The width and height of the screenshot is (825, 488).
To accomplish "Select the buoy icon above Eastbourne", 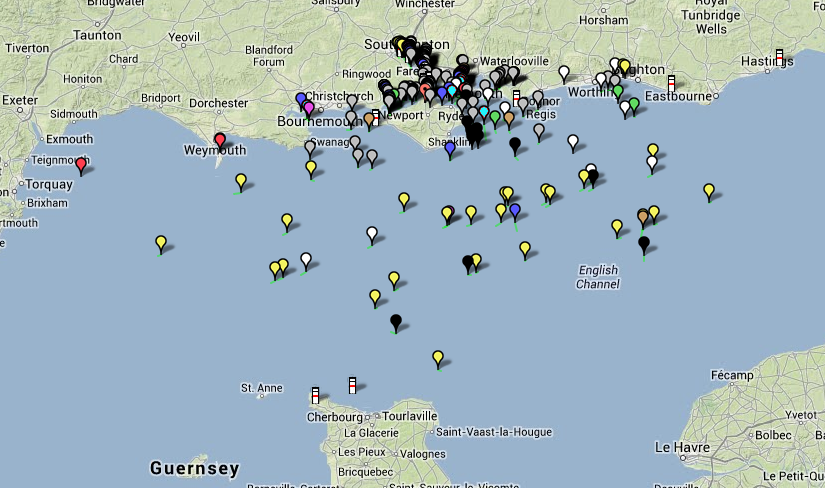I will pyautogui.click(x=671, y=83).
